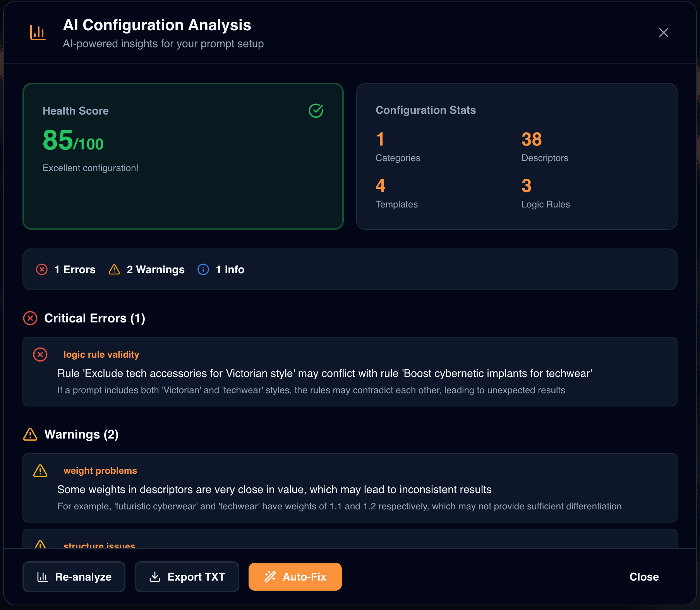Image resolution: width=700 pixels, height=610 pixels.
Task: Run Auto-Fix on the configuration
Action: click(x=295, y=577)
